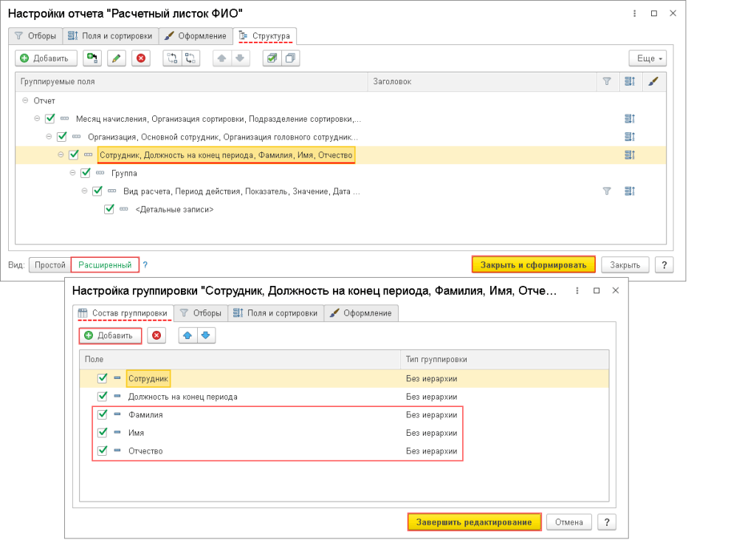Select Простой view mode
This screenshot has height=540, width=756.
pyautogui.click(x=49, y=264)
